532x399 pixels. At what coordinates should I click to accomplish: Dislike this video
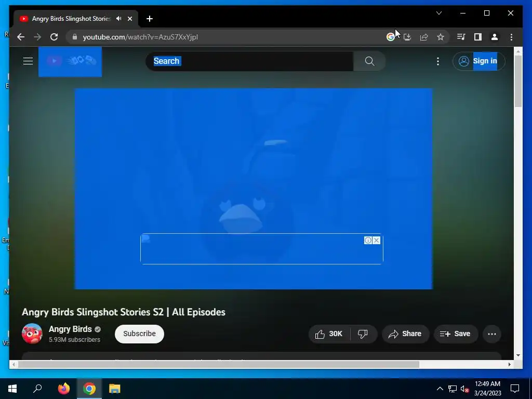click(363, 334)
